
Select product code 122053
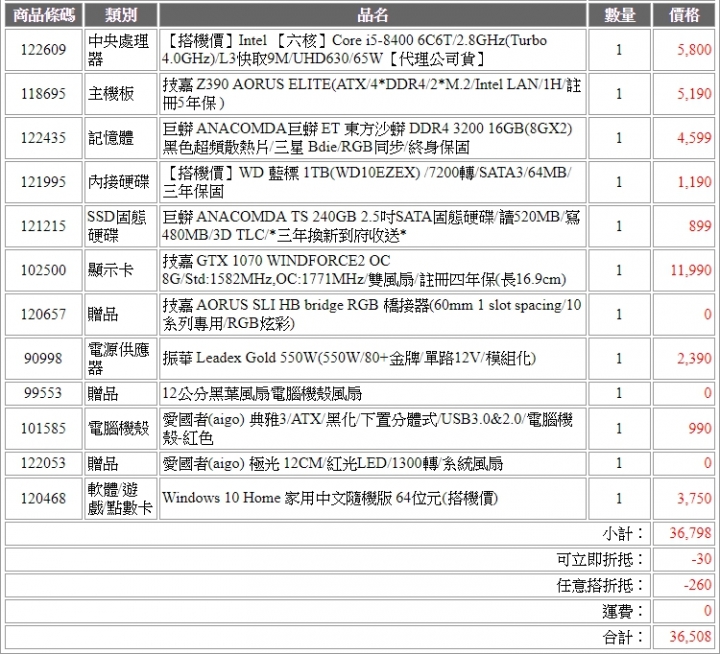(x=44, y=463)
